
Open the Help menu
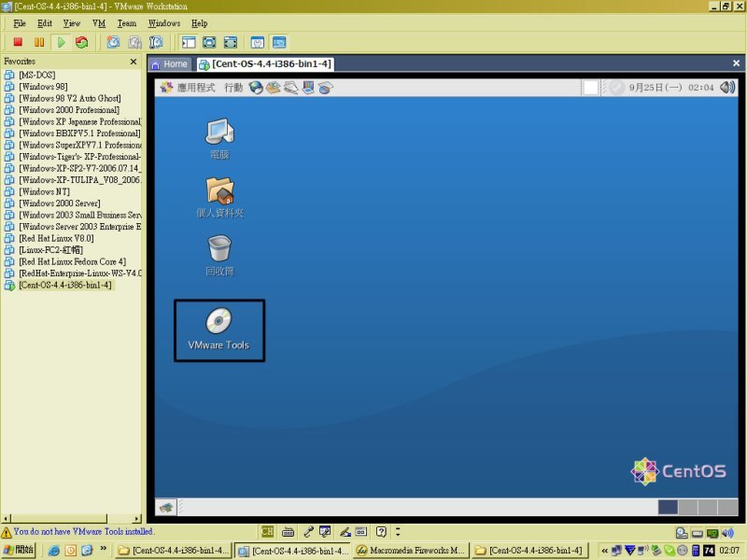tap(199, 23)
